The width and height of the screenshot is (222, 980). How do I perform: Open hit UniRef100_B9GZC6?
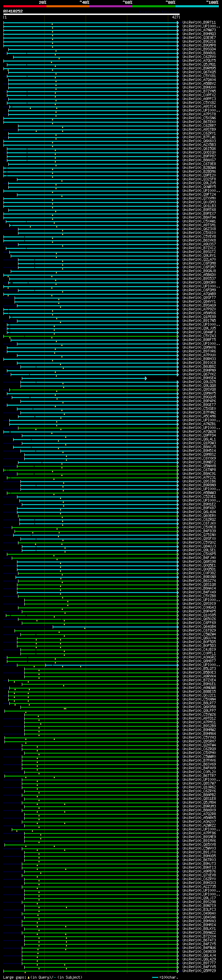(199, 41)
